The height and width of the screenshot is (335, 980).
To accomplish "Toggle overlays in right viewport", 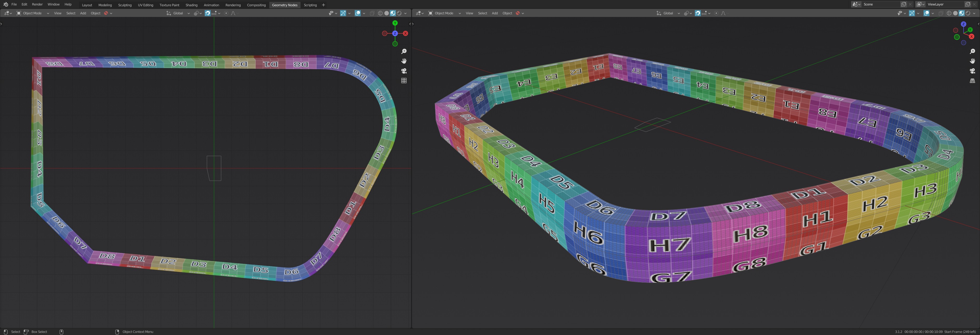I will coord(926,13).
